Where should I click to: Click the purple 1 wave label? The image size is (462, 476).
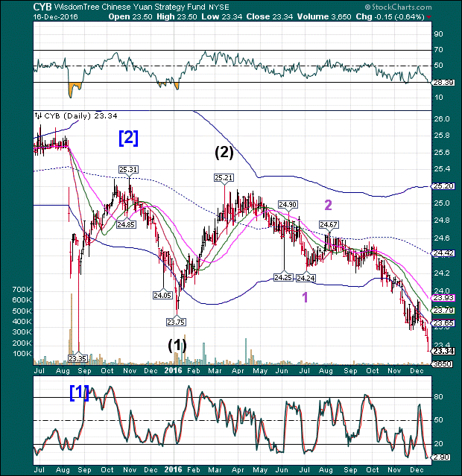(305, 297)
